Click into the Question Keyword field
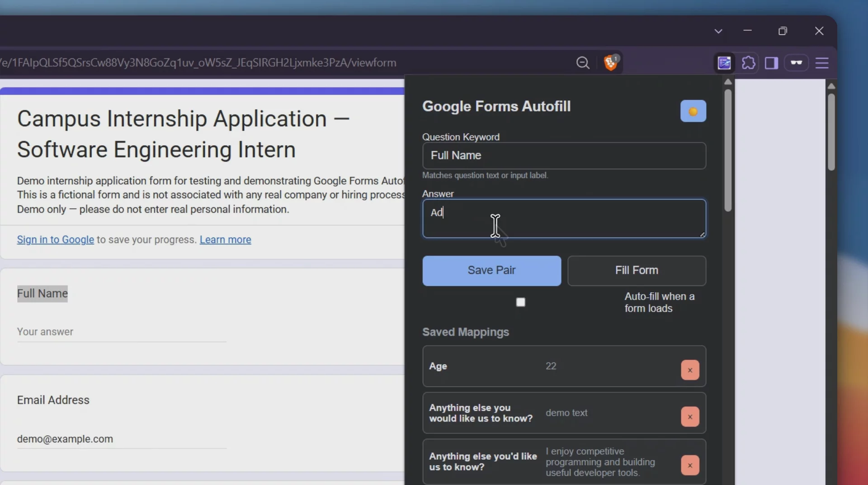Image resolution: width=868 pixels, height=485 pixels. coord(564,156)
